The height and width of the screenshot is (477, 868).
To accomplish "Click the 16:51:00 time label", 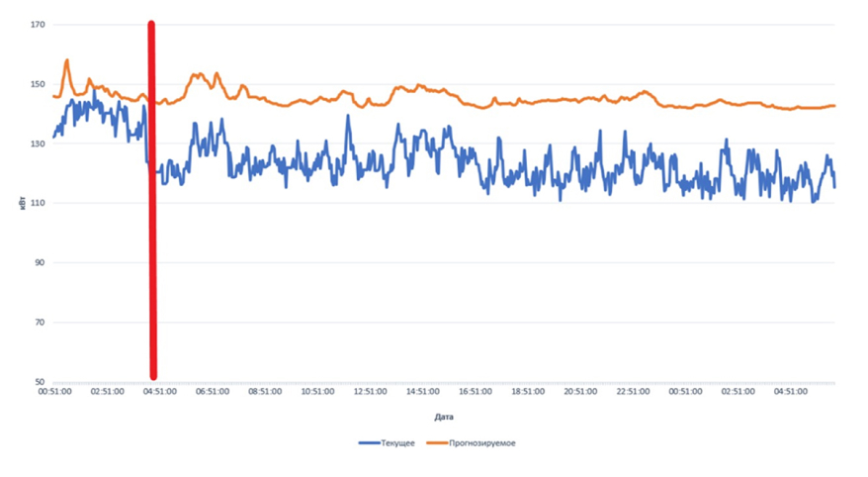I will pos(475,392).
